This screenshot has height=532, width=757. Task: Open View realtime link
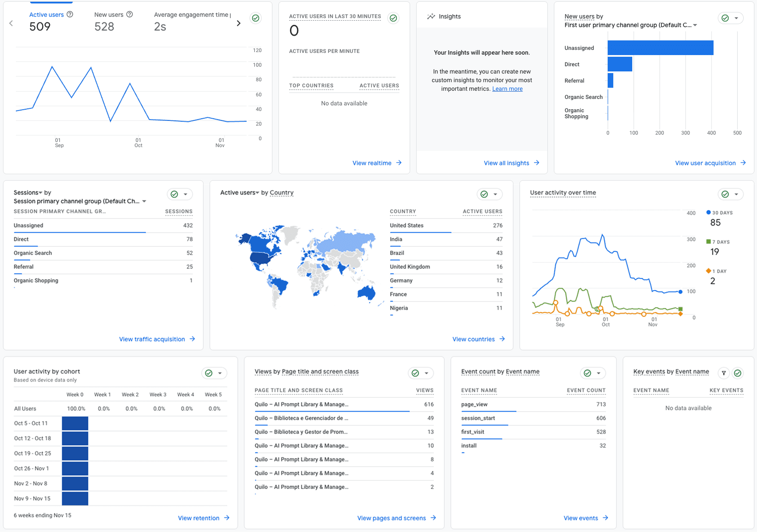(372, 163)
